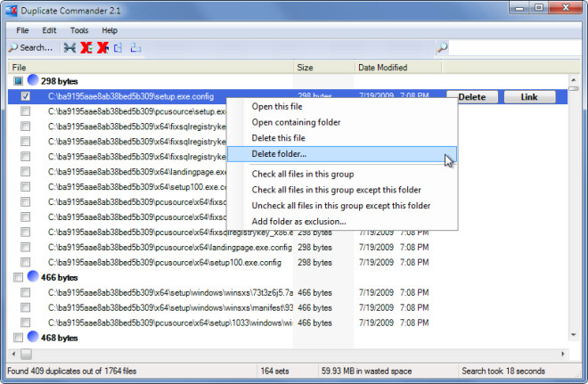This screenshot has width=588, height=384.
Task: Click the vertical scrollbar up arrow
Action: (x=574, y=80)
